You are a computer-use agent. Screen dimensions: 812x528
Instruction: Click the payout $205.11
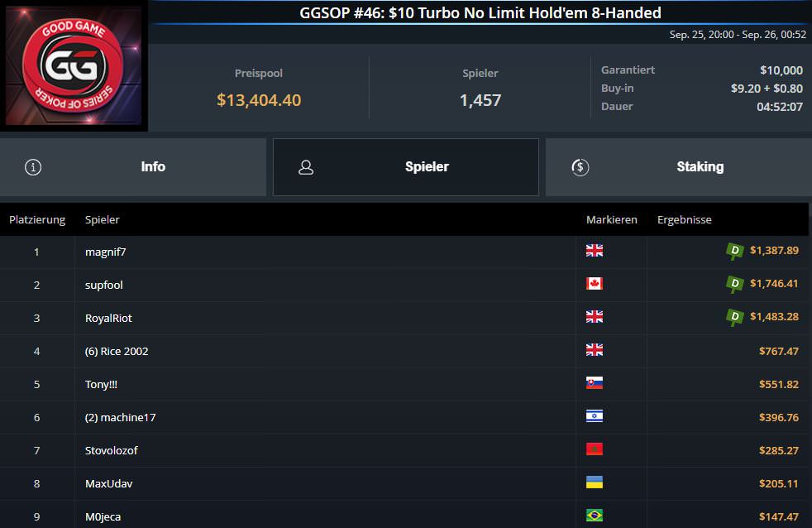tap(779, 484)
